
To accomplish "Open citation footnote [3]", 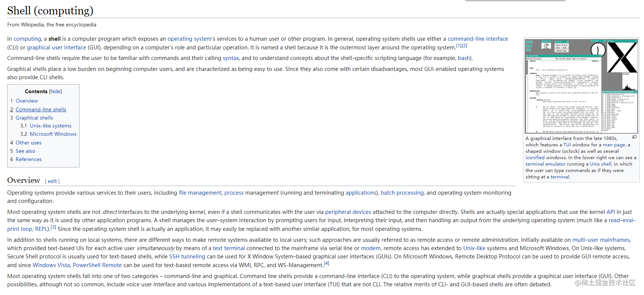I will (x=53, y=227).
